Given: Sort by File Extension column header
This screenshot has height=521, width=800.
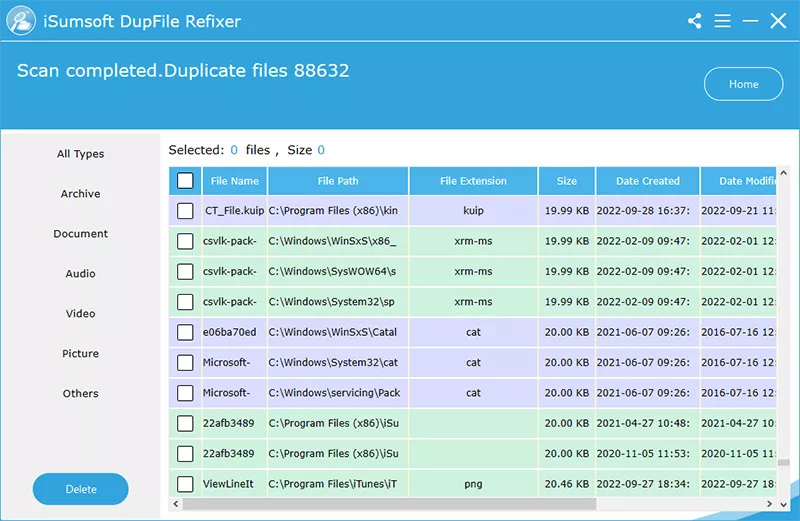Looking at the screenshot, I should click(x=473, y=181).
